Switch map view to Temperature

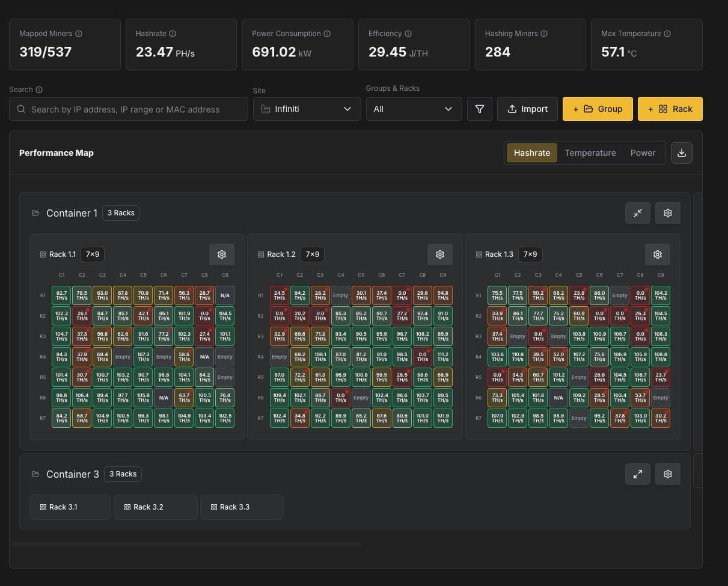pyautogui.click(x=590, y=153)
